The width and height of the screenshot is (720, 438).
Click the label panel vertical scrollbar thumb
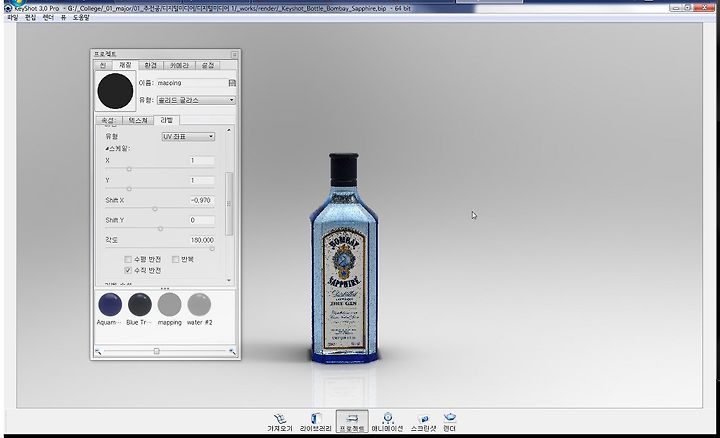tap(229, 203)
